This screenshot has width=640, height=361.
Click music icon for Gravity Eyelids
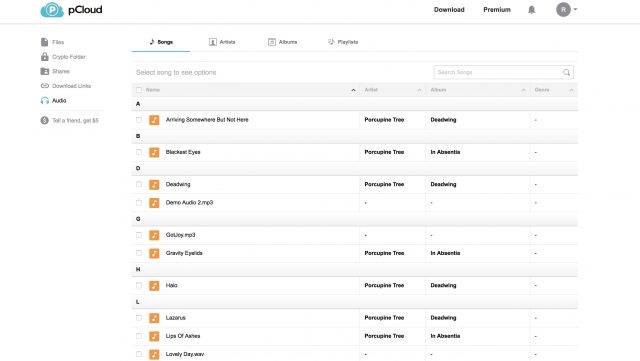[154, 253]
